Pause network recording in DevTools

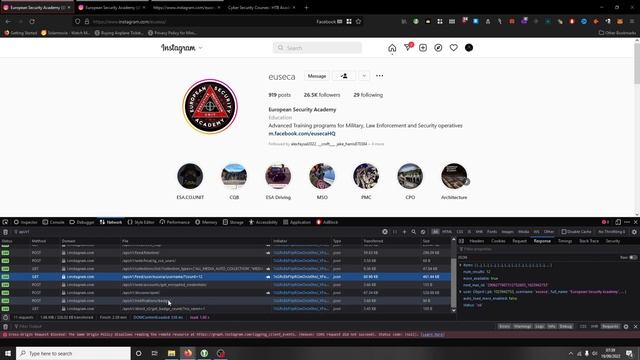coord(395,232)
